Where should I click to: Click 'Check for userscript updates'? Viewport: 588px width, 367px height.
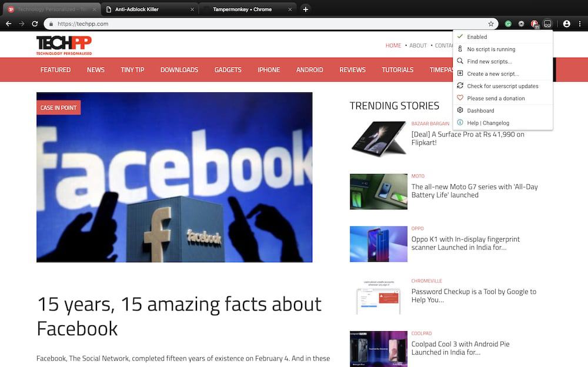tap(503, 86)
